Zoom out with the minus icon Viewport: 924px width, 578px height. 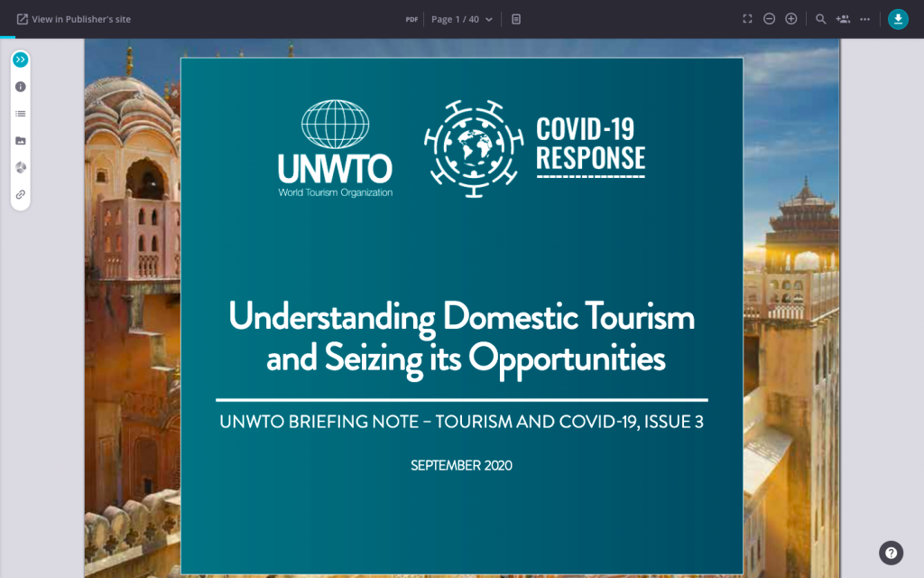click(x=769, y=19)
